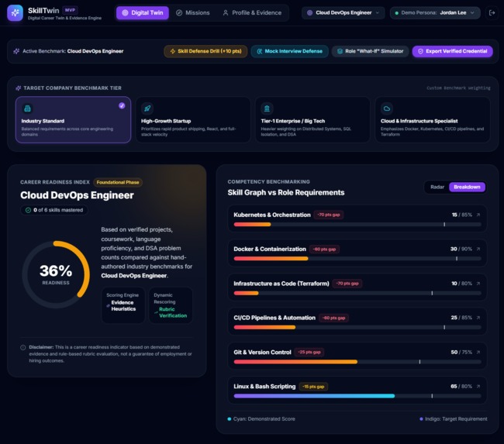Click the Foundational Phase badge

tap(118, 183)
